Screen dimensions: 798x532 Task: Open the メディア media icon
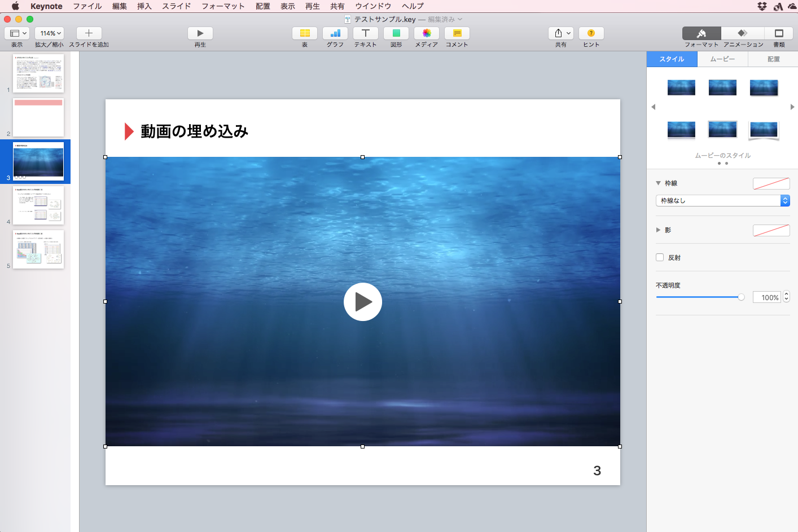(427, 33)
